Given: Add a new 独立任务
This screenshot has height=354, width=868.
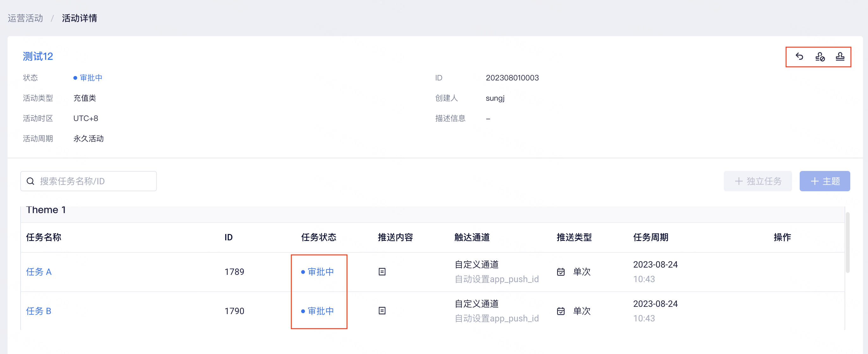Looking at the screenshot, I should pyautogui.click(x=758, y=181).
